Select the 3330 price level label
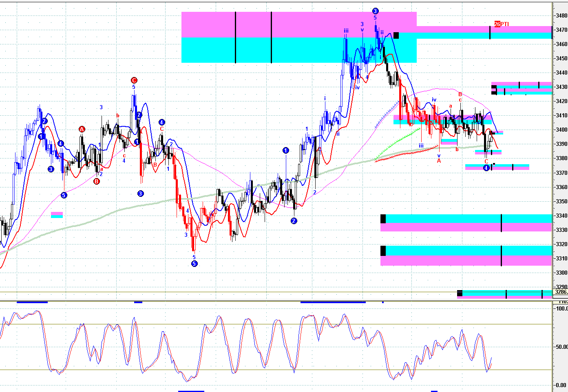568x392 pixels. [561, 230]
